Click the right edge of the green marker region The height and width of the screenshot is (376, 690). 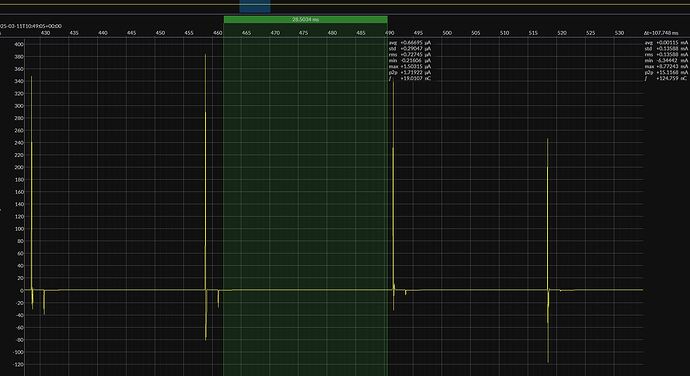click(387, 198)
